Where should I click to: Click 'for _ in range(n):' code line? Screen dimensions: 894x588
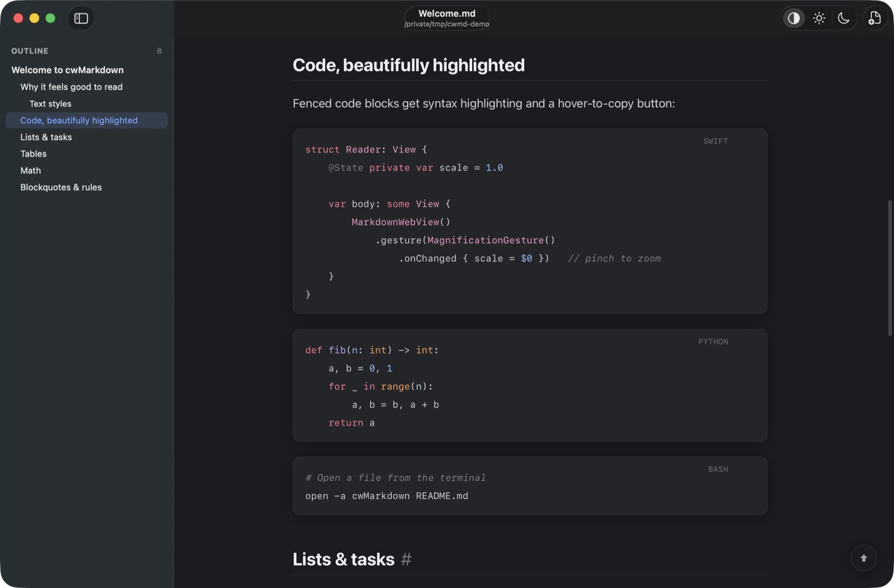(381, 386)
